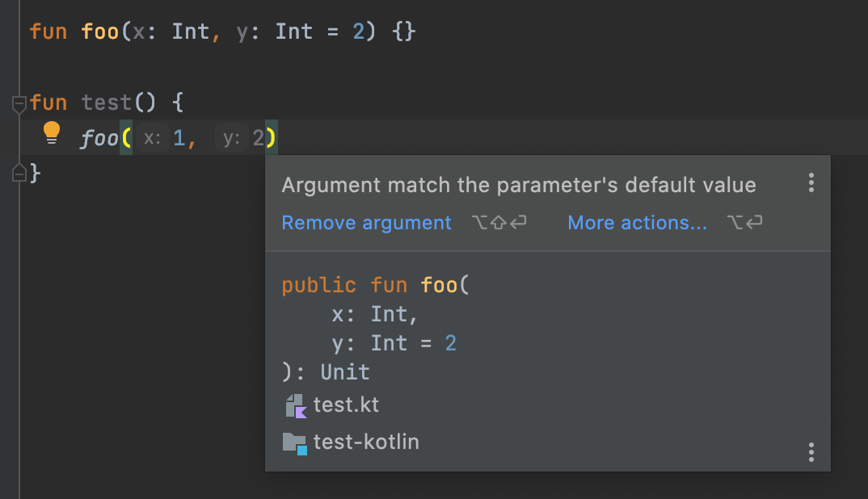Click the Remove argument quick fix link
Screen dimensions: 868x499
coord(366,222)
